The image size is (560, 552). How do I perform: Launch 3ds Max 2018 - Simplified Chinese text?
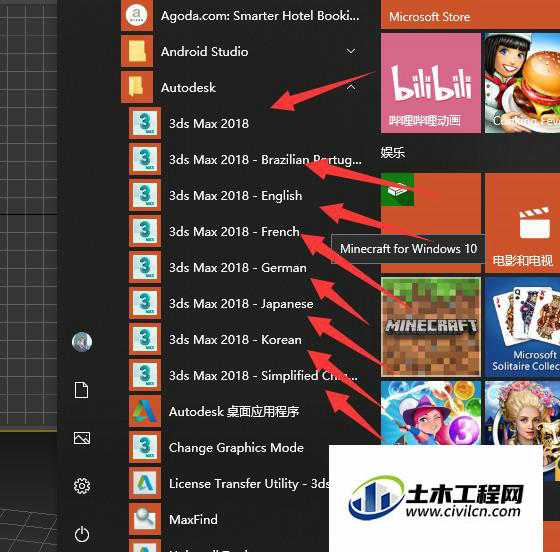point(263,376)
